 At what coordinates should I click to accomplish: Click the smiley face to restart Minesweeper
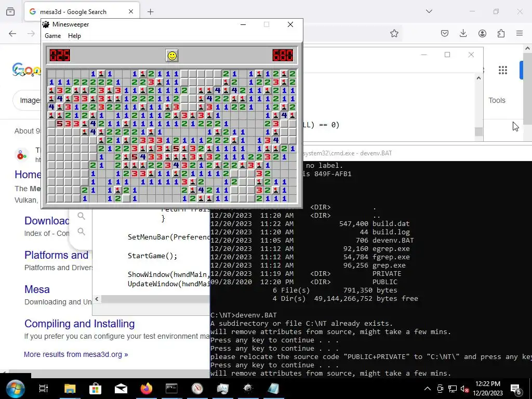tap(172, 56)
